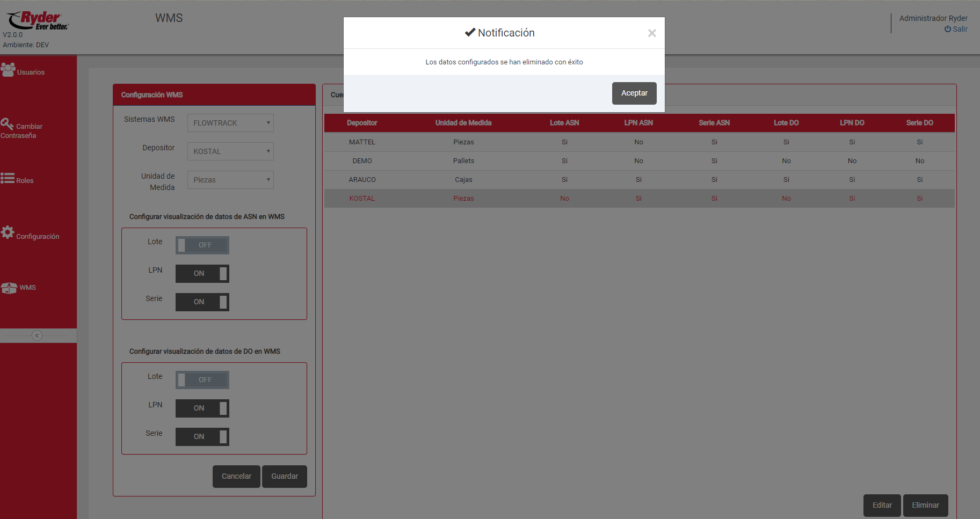
Task: Toggle the ASN Lote switch on
Action: 202,245
